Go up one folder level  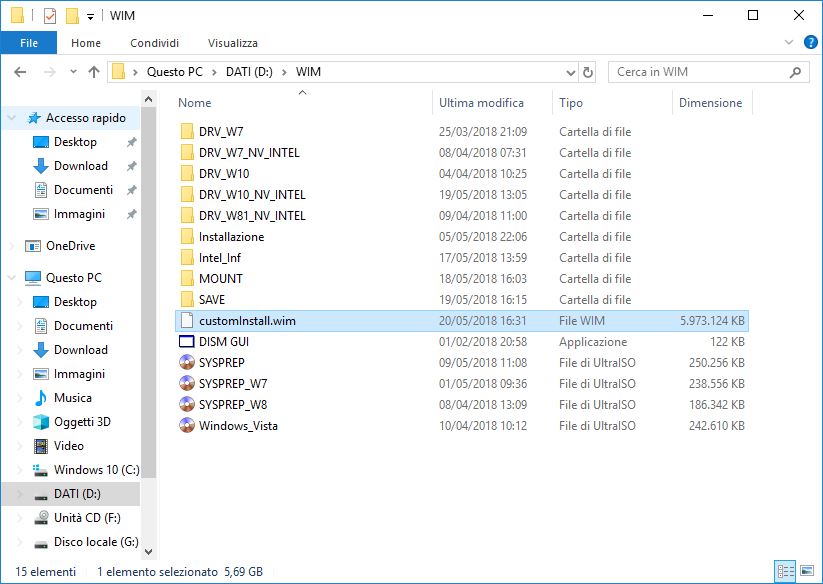click(x=94, y=72)
